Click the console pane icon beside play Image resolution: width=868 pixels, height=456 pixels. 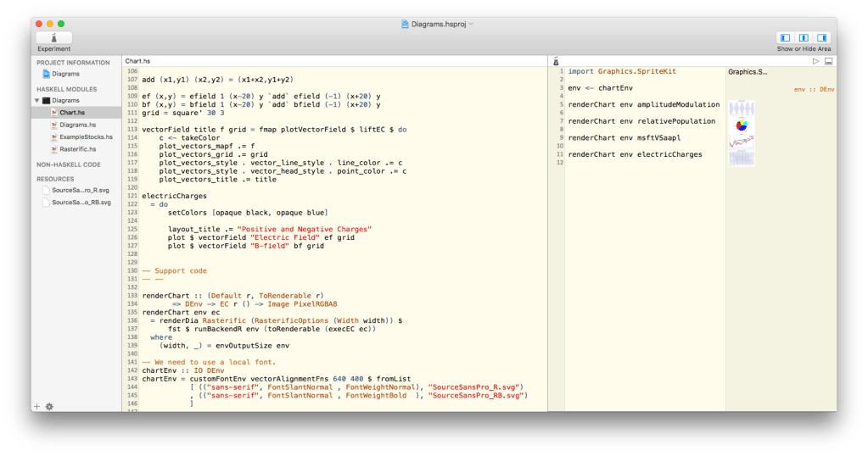click(828, 61)
